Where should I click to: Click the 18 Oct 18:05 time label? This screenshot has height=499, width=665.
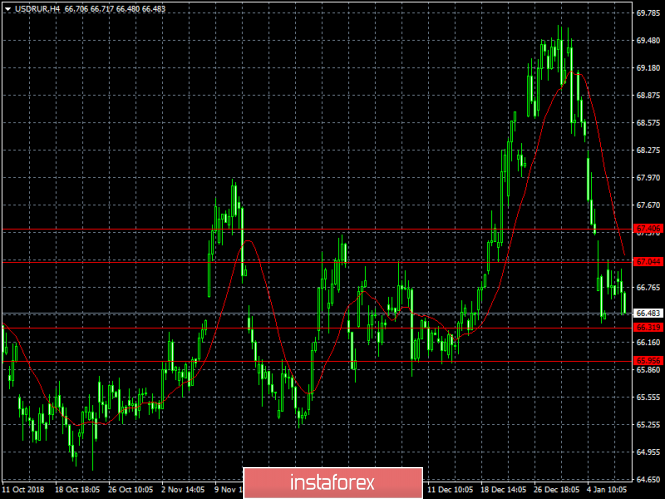pyautogui.click(x=76, y=491)
